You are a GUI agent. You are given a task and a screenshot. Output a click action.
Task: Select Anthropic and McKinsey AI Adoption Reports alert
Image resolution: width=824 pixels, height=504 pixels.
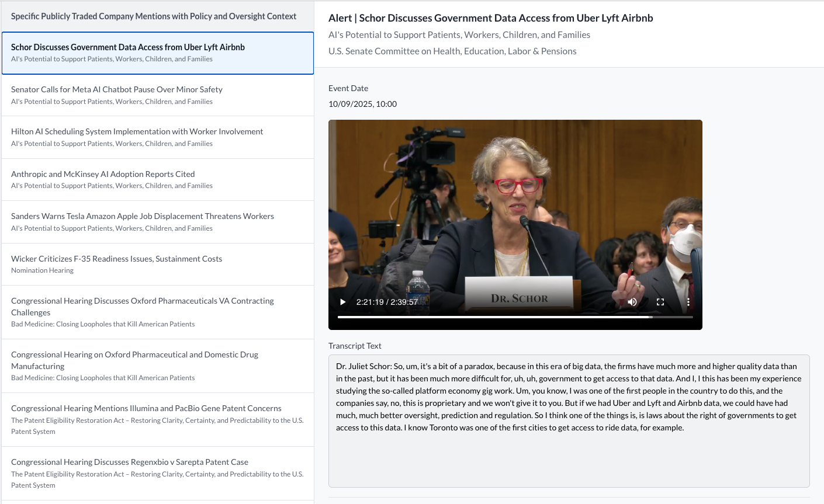click(158, 180)
